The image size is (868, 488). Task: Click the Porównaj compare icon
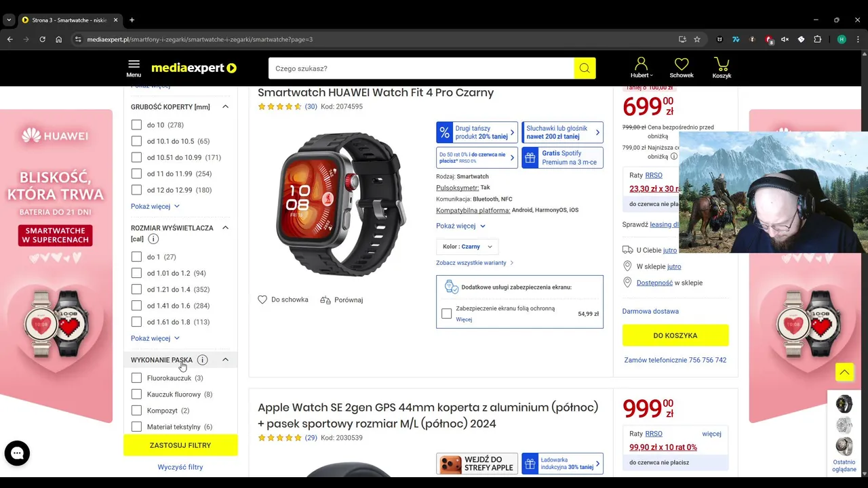[x=325, y=300]
